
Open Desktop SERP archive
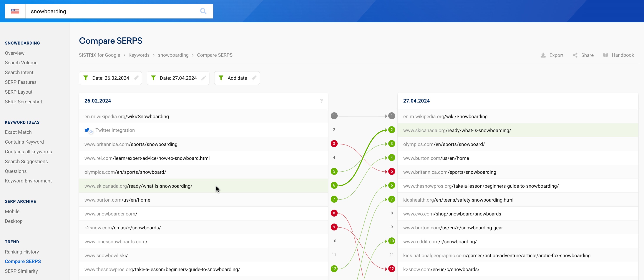tap(14, 221)
